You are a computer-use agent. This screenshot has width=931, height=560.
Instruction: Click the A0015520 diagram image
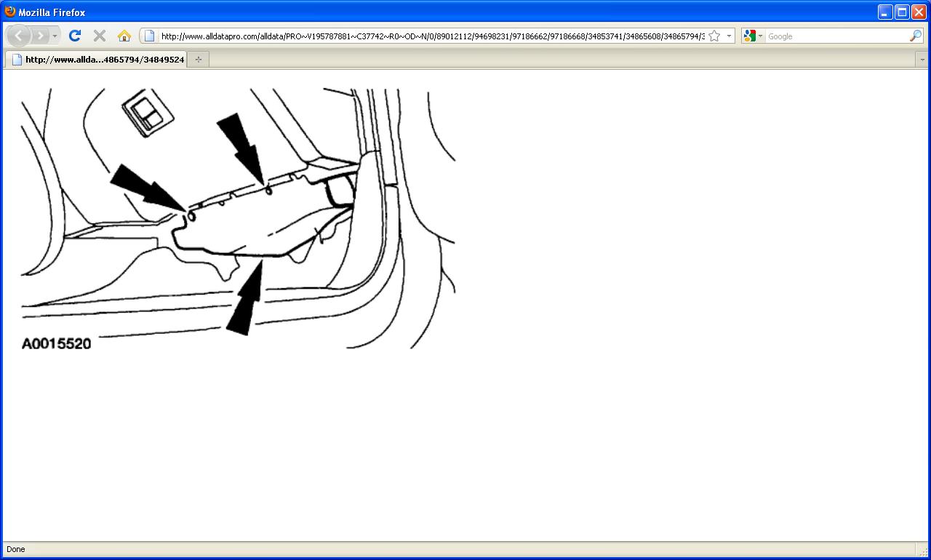[238, 219]
